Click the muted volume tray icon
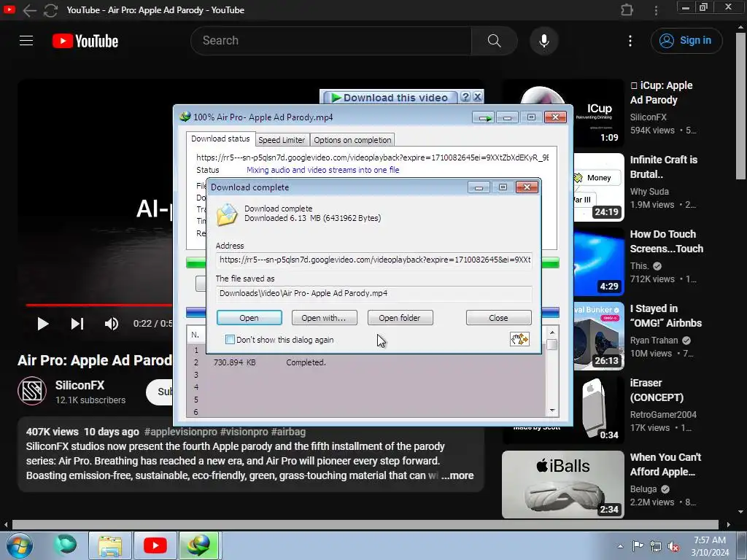Image resolution: width=747 pixels, height=560 pixels. pos(673,547)
